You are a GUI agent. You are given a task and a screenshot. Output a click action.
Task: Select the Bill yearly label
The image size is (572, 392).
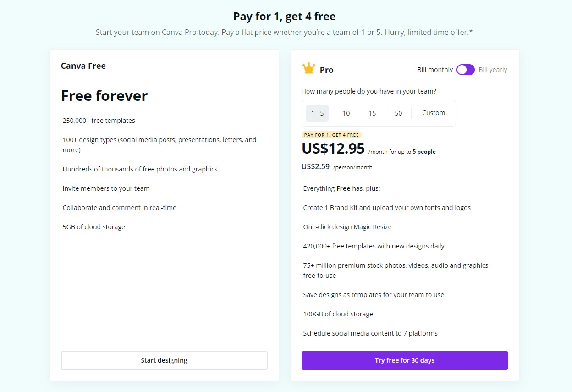coord(493,70)
